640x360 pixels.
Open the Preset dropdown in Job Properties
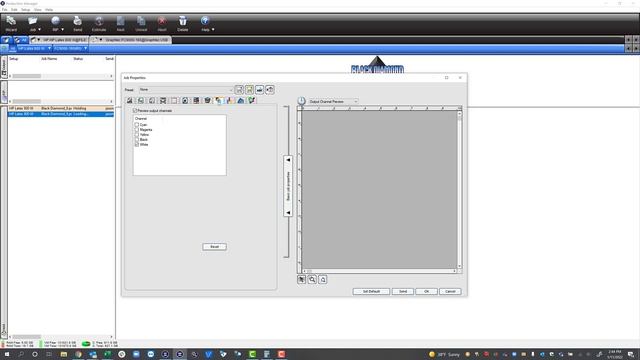186,89
